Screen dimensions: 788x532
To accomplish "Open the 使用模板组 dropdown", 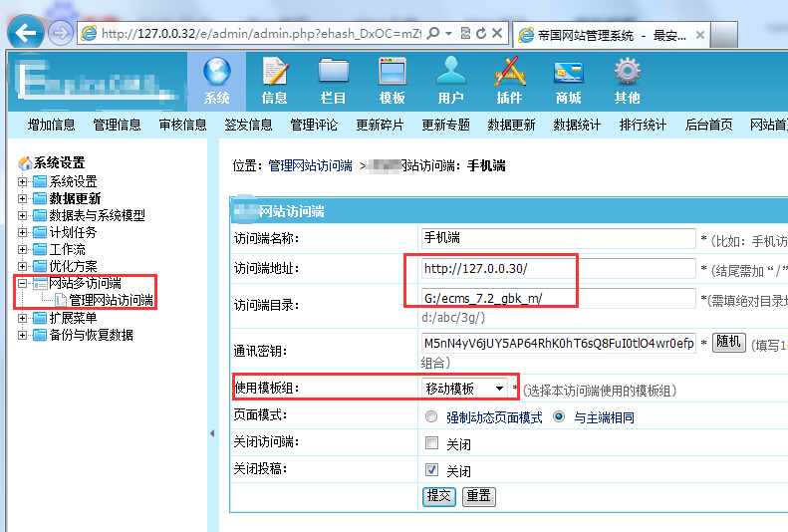I will coord(464,389).
